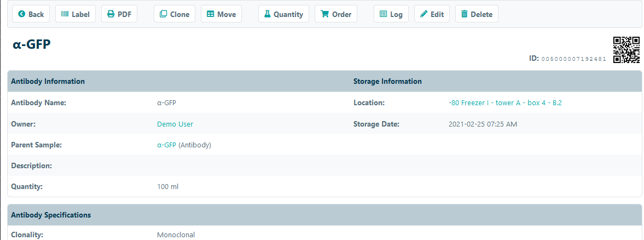Click the Antibody Information section header
This screenshot has height=240, width=644.
click(x=48, y=81)
